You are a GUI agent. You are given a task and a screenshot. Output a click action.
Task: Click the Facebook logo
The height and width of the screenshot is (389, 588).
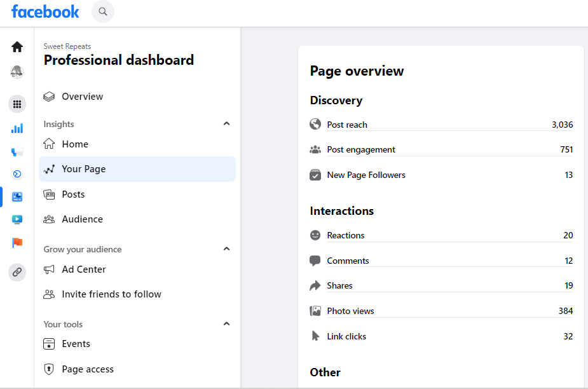(45, 11)
